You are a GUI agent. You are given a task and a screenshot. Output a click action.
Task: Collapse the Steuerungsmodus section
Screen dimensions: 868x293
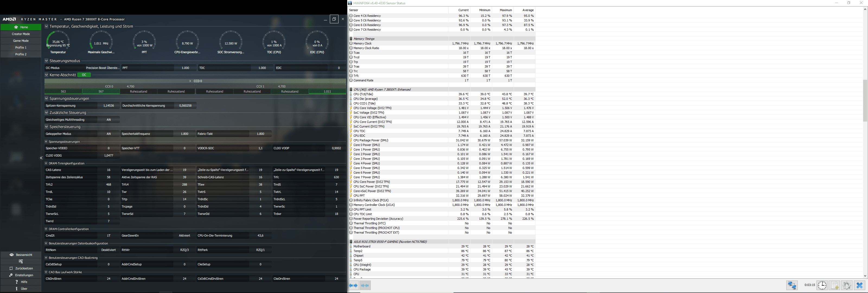[x=46, y=61]
